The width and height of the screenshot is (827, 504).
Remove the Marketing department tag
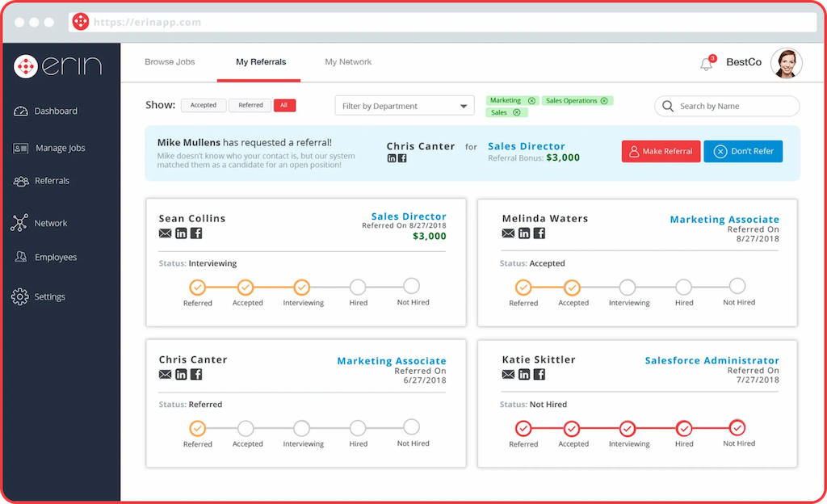click(531, 101)
